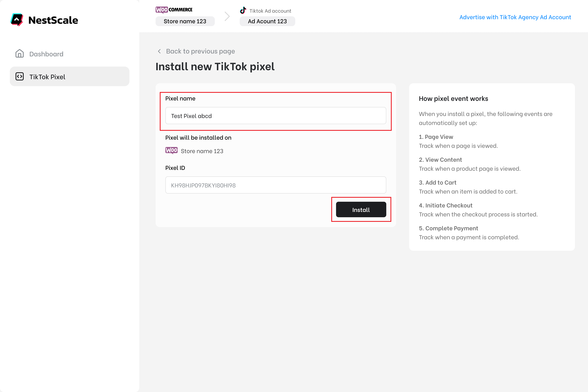Click the NestScale logo icon
The width and height of the screenshot is (588, 392).
pos(17,19)
